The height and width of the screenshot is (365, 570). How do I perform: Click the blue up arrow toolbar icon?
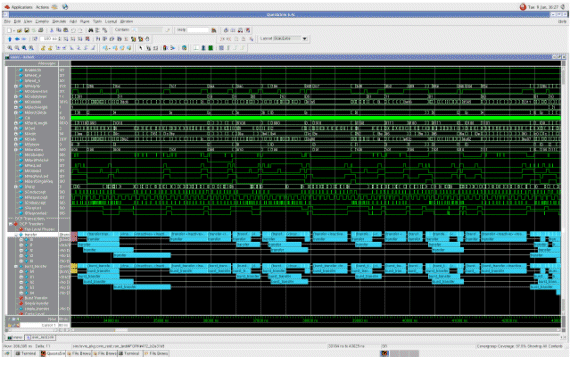[x=10, y=39]
